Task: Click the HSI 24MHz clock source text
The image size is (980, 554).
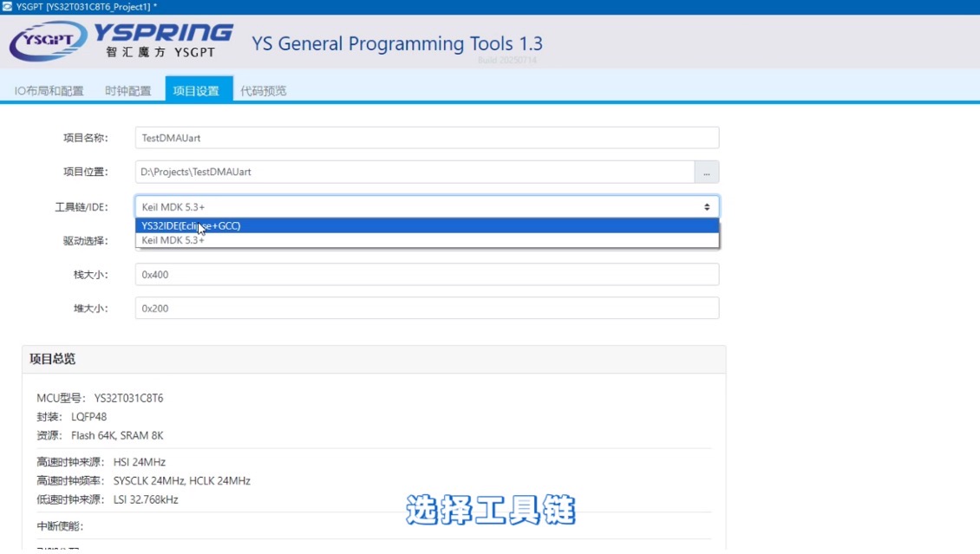Action: (140, 462)
